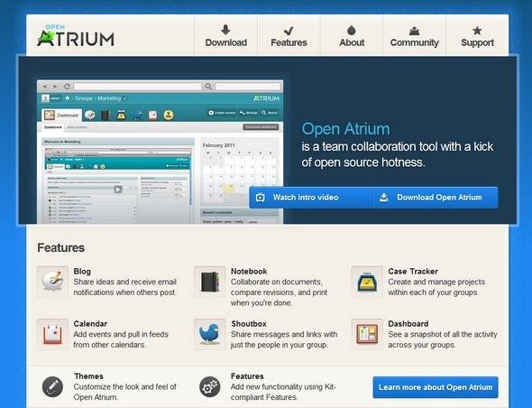
Task: Click the February 2011 calendar in the demo screenshot
Action: (239, 172)
